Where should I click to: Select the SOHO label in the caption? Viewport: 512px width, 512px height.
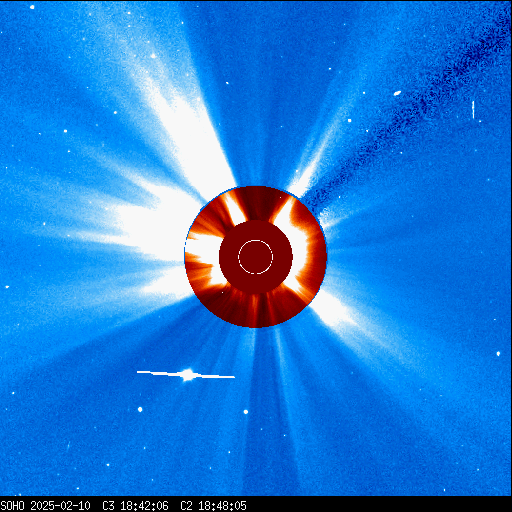[x=13, y=505]
